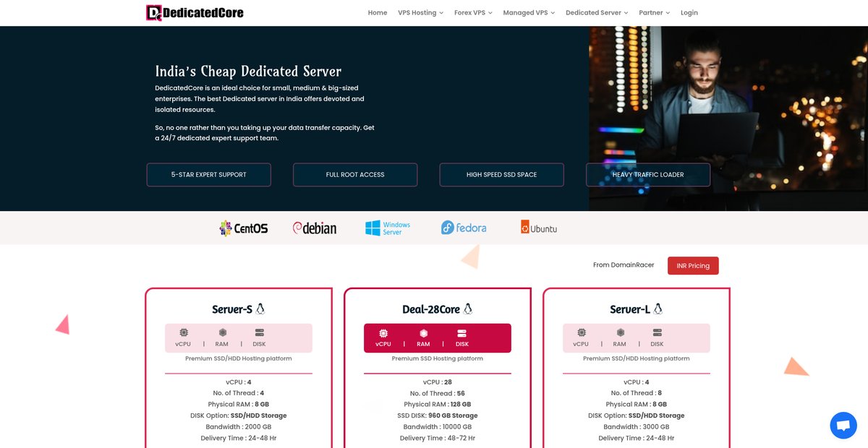Viewport: 868px width, 448px height.
Task: Click the India's Cheap Dedicated Server heading
Action: tap(248, 71)
